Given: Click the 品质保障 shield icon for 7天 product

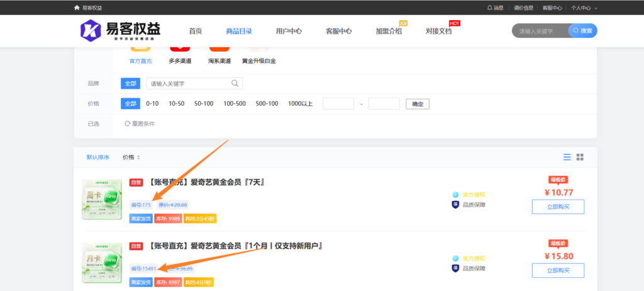Looking at the screenshot, I should tap(455, 205).
